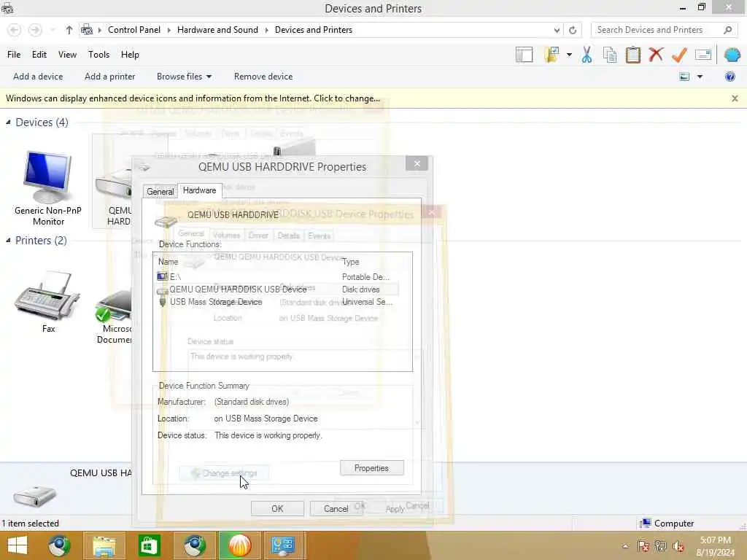Click the enhanced device icons info bar
Screen dimensions: 747x560
193,98
